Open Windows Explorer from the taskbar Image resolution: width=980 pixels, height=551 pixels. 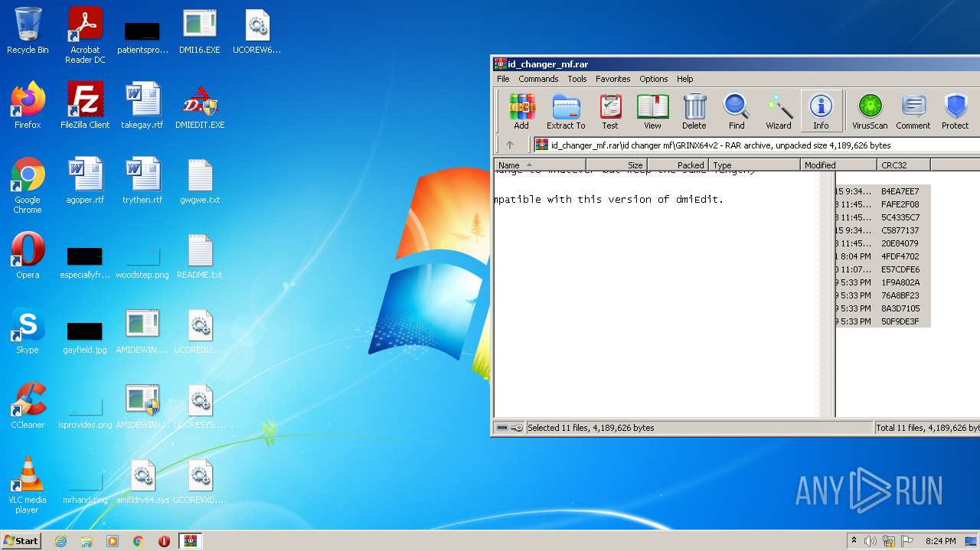[x=87, y=541]
